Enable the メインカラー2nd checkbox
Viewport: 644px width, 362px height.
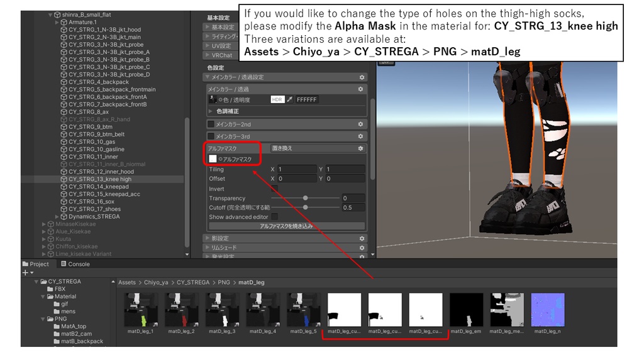point(211,124)
